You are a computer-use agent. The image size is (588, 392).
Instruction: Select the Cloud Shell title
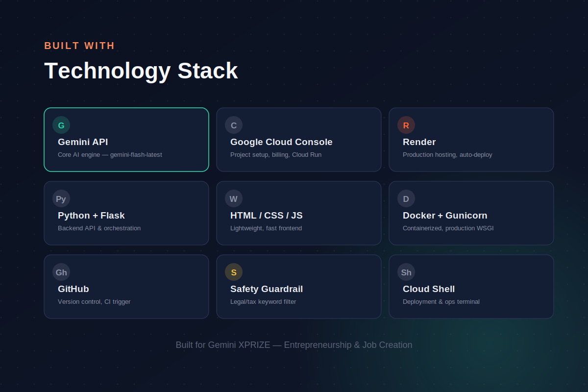[x=429, y=289]
